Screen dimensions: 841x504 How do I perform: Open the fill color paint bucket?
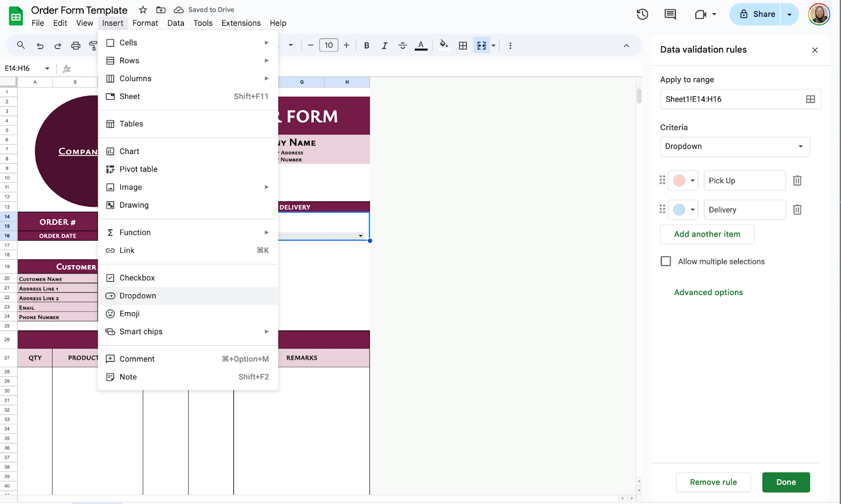pos(444,45)
